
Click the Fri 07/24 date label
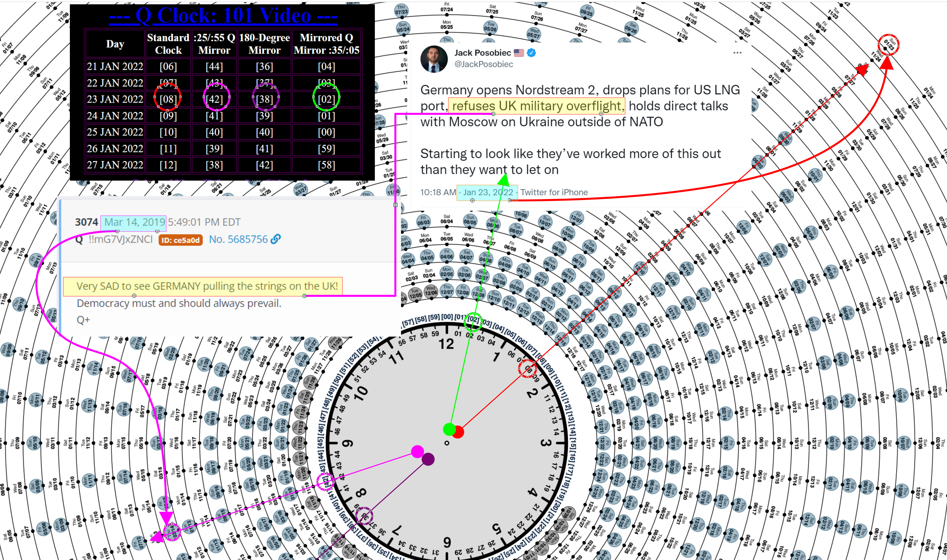[447, 7]
